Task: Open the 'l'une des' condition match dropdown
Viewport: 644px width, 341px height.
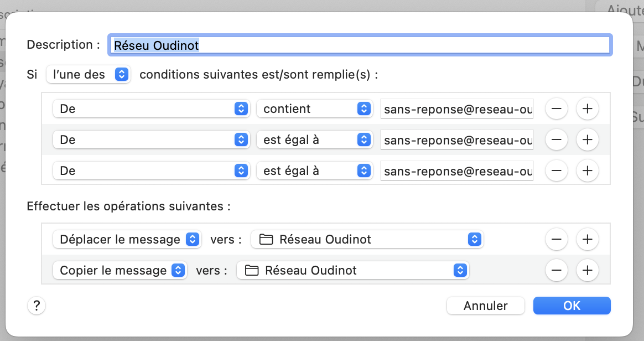Action: coord(89,74)
